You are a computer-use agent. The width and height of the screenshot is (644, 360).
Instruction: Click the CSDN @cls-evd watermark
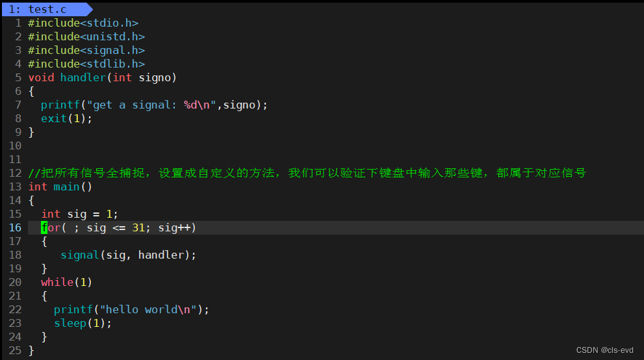(x=604, y=350)
